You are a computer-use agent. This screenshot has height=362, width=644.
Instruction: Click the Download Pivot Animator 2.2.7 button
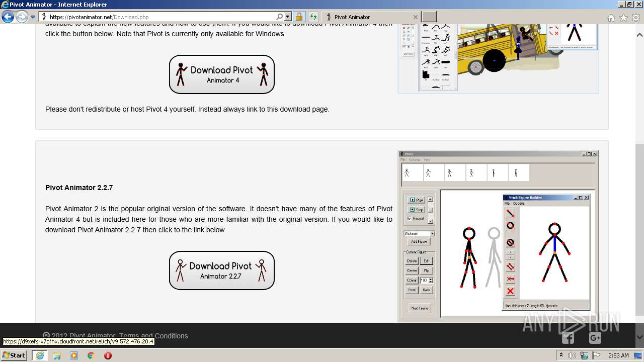(222, 270)
